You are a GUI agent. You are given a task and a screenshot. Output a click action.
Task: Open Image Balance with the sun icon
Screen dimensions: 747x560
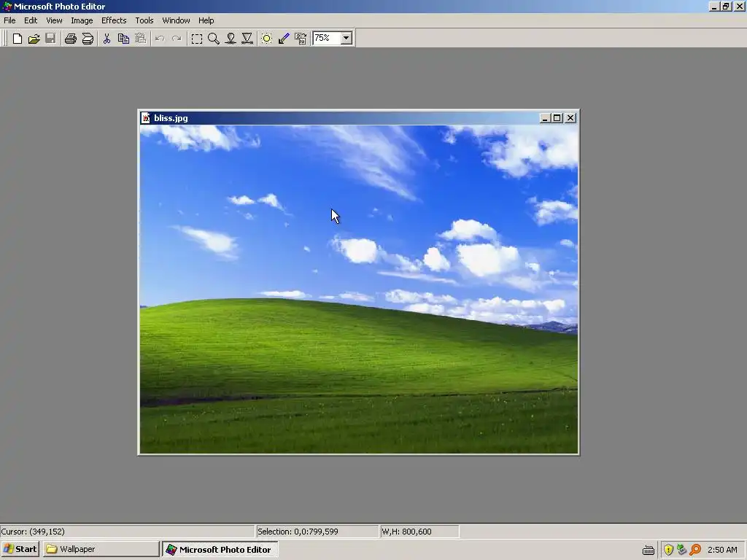(267, 39)
